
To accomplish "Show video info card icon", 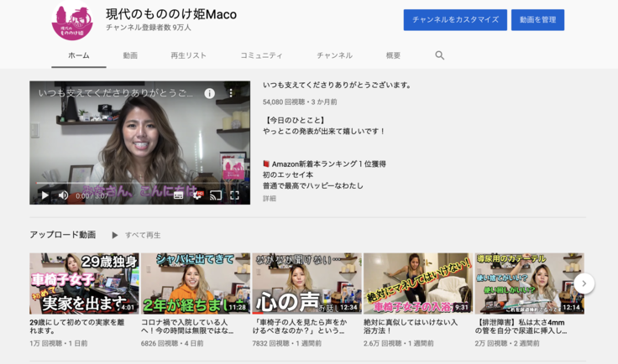I will coord(210,93).
